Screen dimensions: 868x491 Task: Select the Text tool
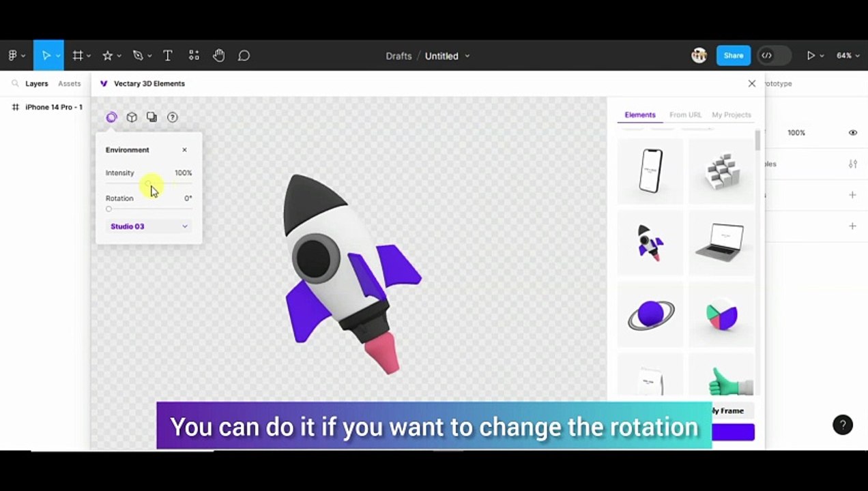point(167,56)
